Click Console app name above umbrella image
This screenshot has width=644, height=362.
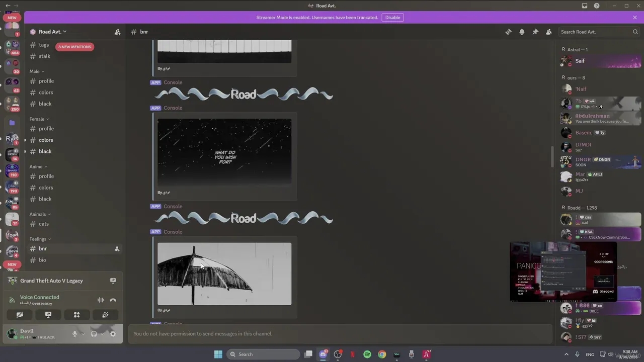(173, 232)
